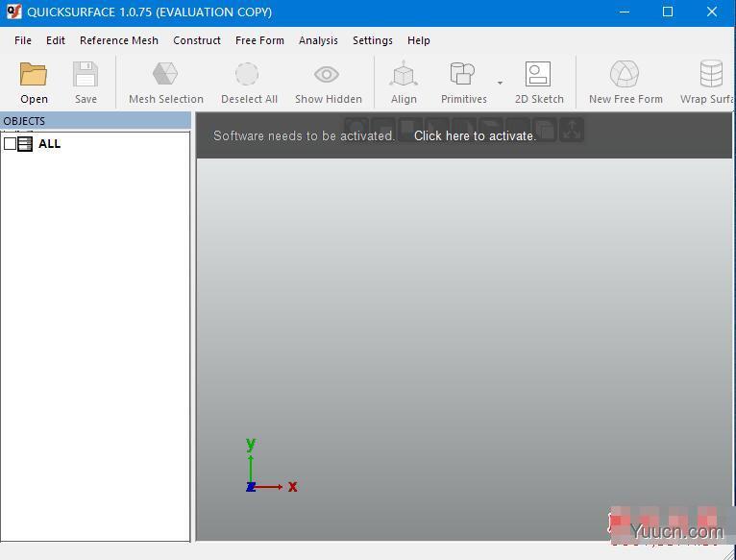Open the Edit menu
The image size is (736, 560).
(x=56, y=40)
